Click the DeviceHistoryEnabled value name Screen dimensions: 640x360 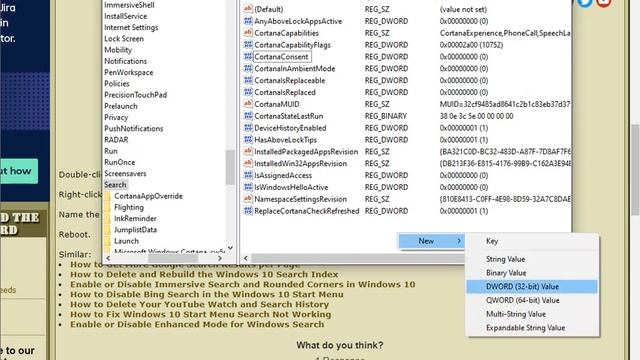pos(290,128)
